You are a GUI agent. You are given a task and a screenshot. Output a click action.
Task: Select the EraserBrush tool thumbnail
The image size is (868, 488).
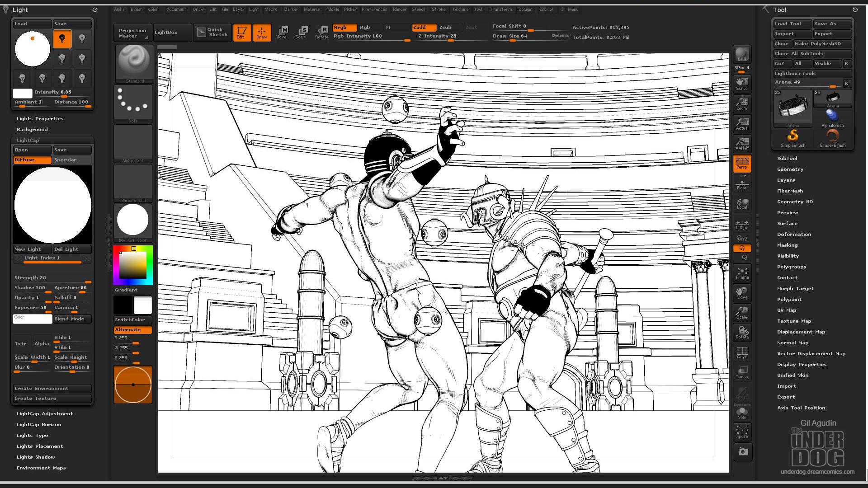coord(832,138)
